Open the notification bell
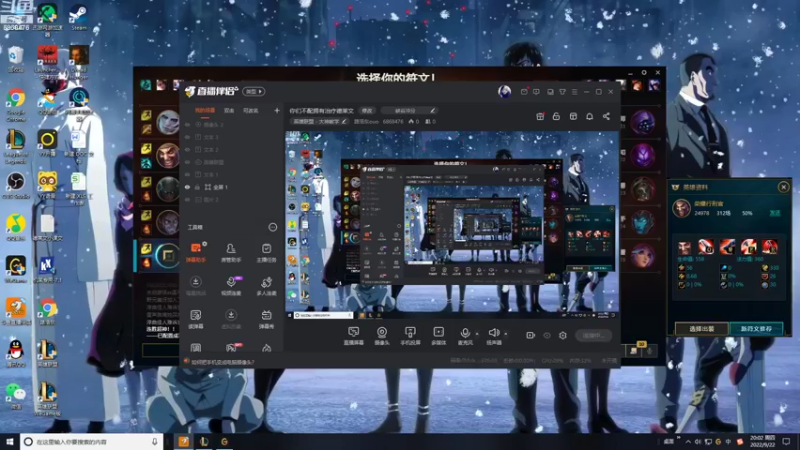Image resolution: width=800 pixels, height=450 pixels. click(589, 116)
